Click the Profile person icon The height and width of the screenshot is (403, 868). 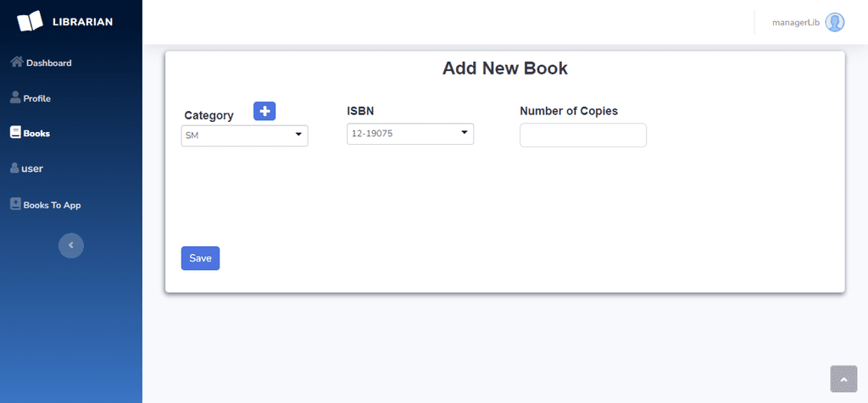(15, 97)
